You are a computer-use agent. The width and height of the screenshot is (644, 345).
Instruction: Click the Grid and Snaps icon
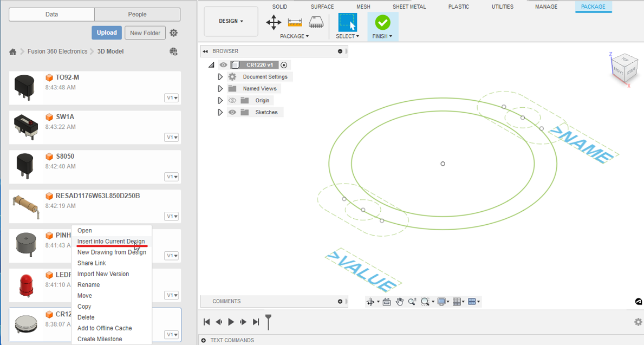[457, 302]
